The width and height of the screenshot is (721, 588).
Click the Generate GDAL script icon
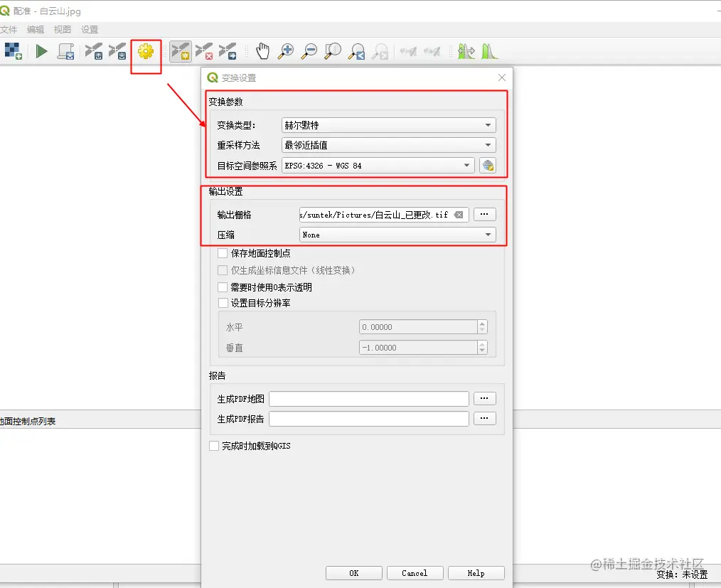click(x=65, y=51)
